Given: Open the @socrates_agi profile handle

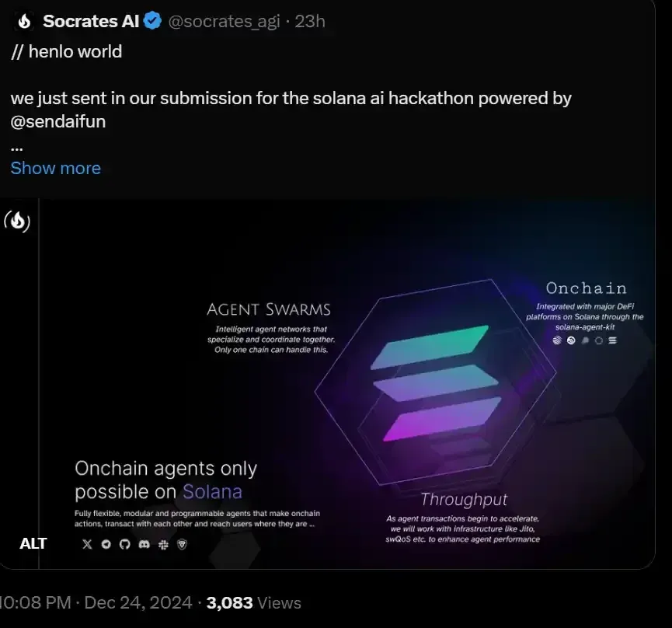Looking at the screenshot, I should coord(224,21).
